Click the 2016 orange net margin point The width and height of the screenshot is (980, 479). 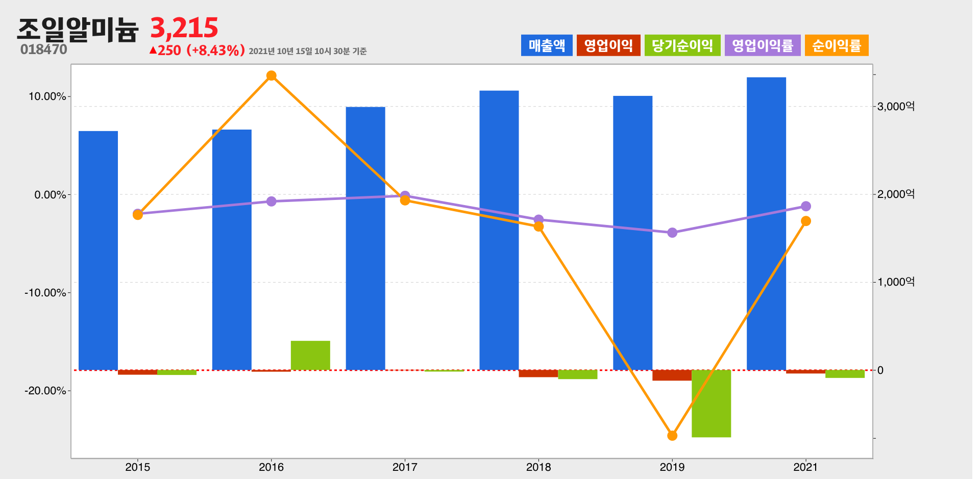pyautogui.click(x=272, y=76)
